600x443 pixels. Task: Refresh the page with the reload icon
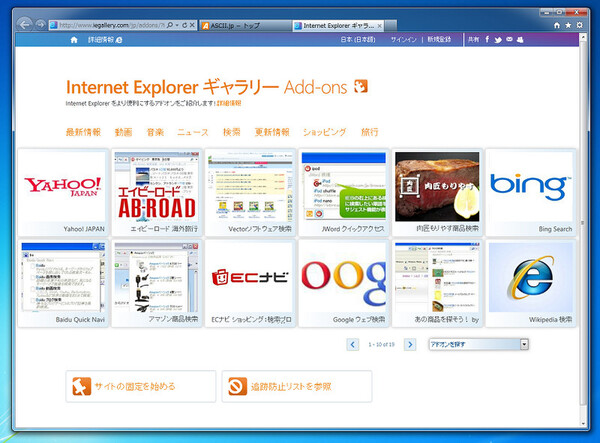pos(184,25)
